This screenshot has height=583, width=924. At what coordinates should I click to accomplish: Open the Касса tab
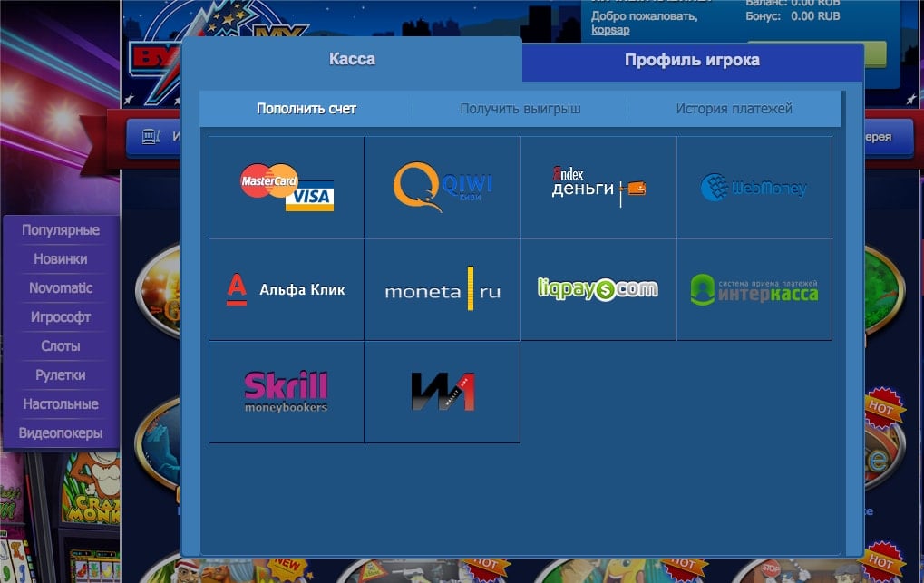point(352,60)
